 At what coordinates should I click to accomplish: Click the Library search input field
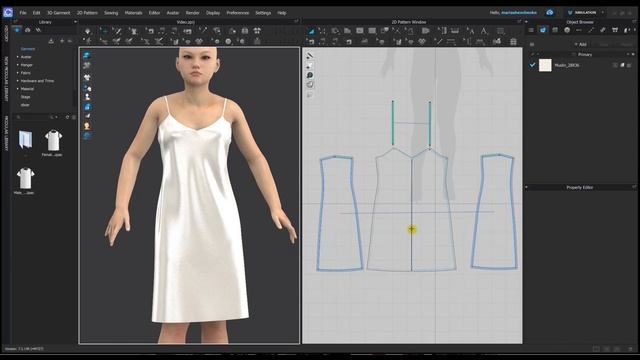[35, 117]
